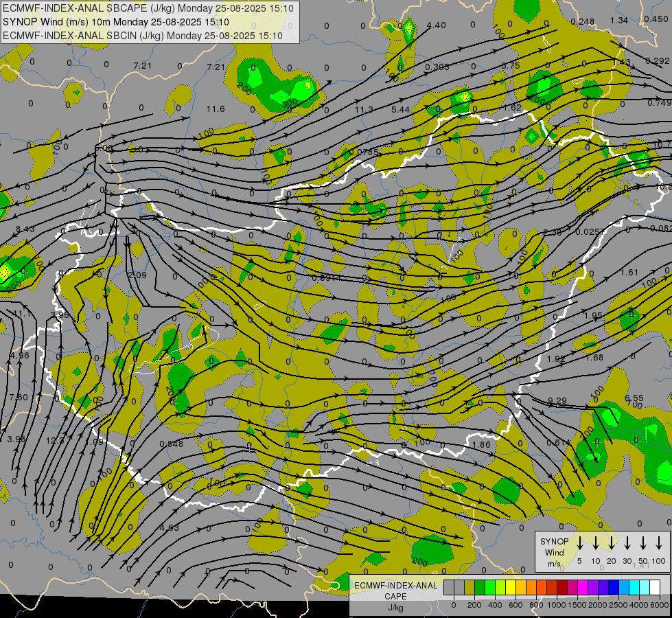Click the 20 m/s wind arrow in legend

(x=611, y=543)
